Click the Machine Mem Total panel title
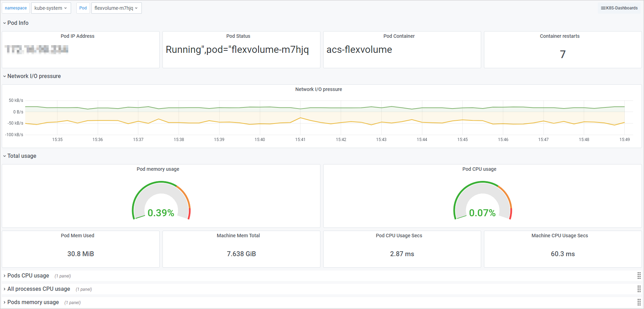This screenshot has width=644, height=309. pyautogui.click(x=238, y=236)
